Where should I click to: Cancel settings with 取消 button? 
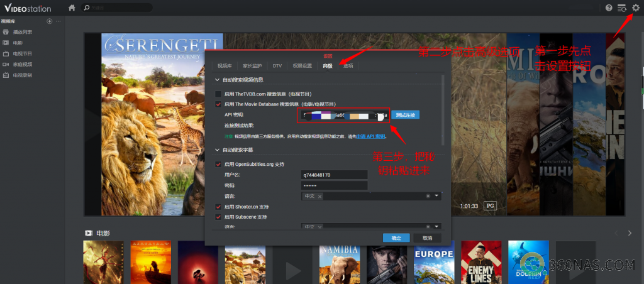click(428, 238)
